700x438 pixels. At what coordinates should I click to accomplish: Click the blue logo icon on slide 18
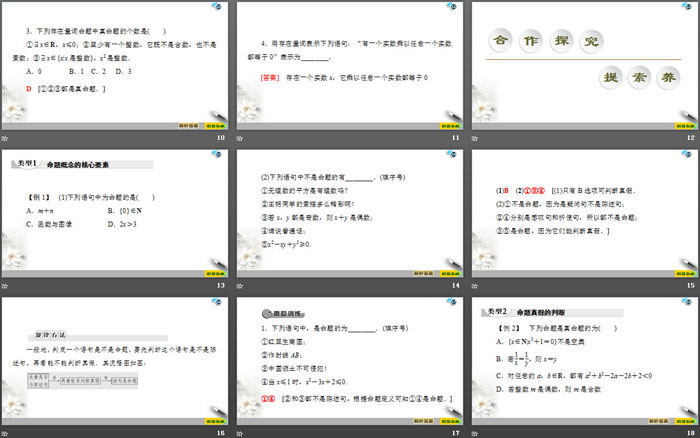pyautogui.click(x=687, y=301)
